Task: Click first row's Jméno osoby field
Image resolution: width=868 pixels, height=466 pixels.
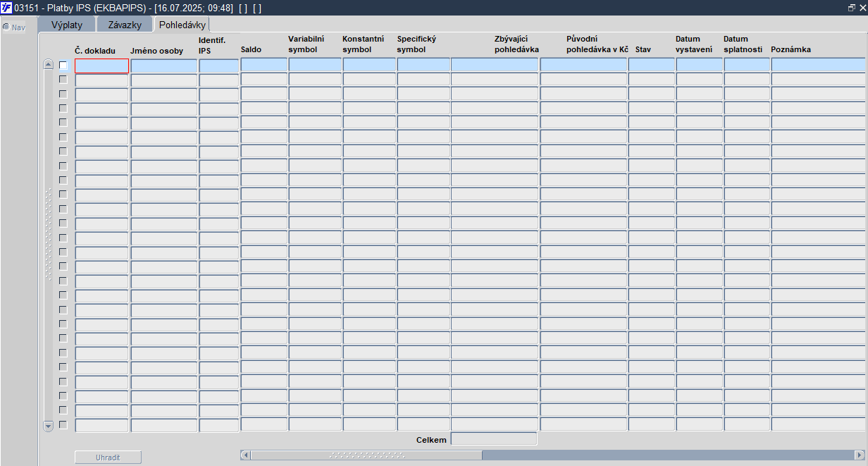Action: (x=164, y=66)
